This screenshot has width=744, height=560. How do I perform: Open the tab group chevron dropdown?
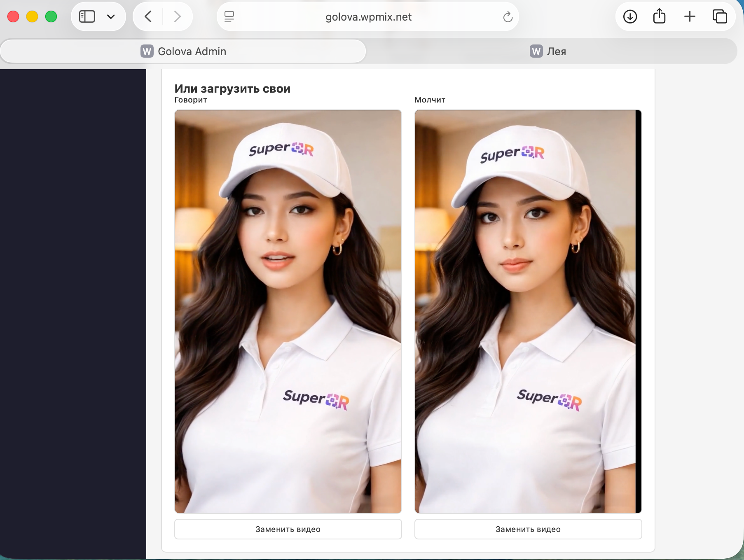click(110, 16)
